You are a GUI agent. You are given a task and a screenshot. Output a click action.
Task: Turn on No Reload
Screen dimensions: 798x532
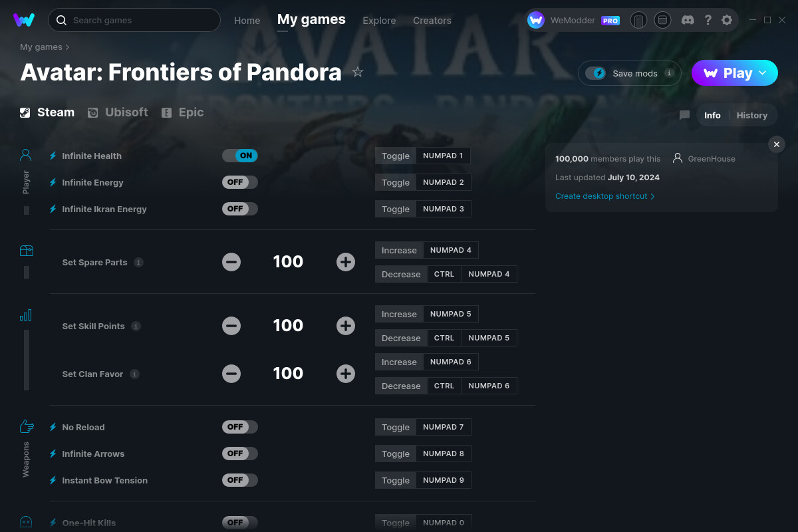pyautogui.click(x=240, y=426)
